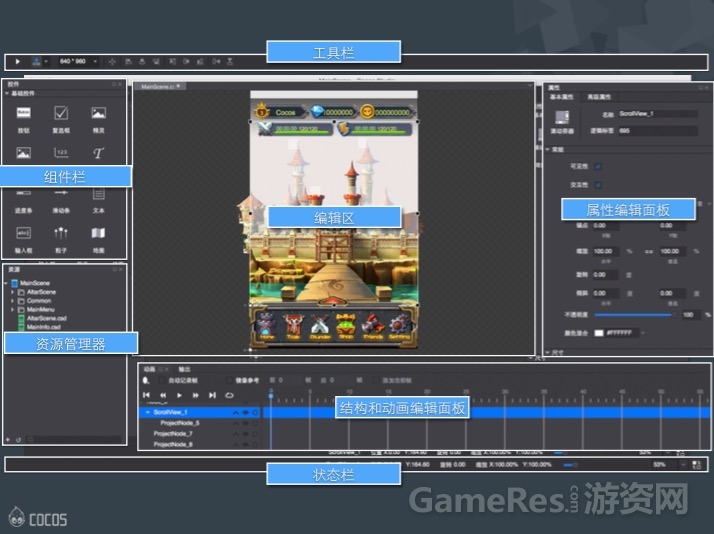Screen dimensions: 714x534
Task: Add slider (滑动条) widget
Action: 61,202
